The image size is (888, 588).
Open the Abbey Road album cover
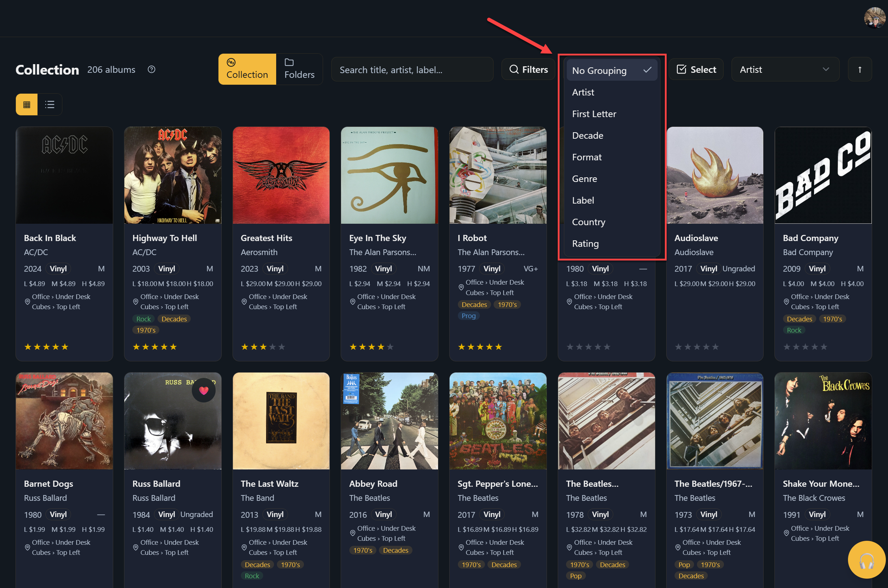point(389,421)
